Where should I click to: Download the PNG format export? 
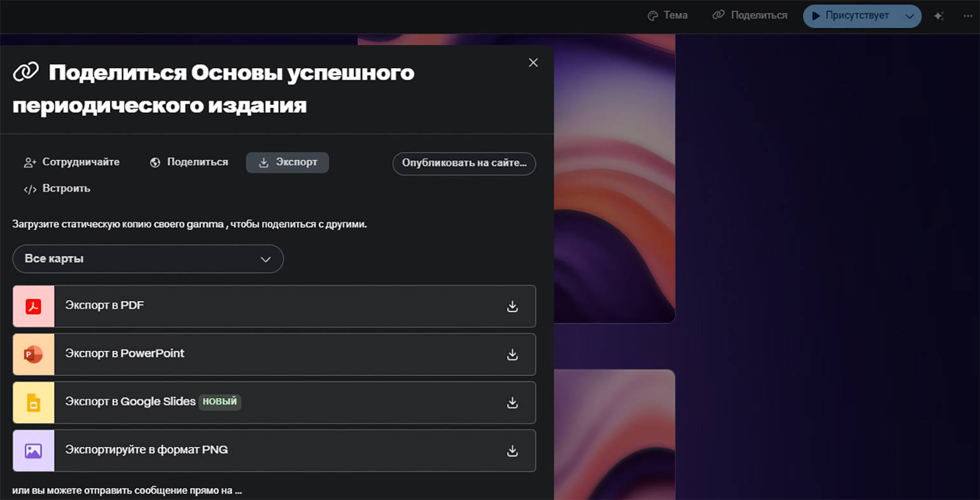(512, 451)
